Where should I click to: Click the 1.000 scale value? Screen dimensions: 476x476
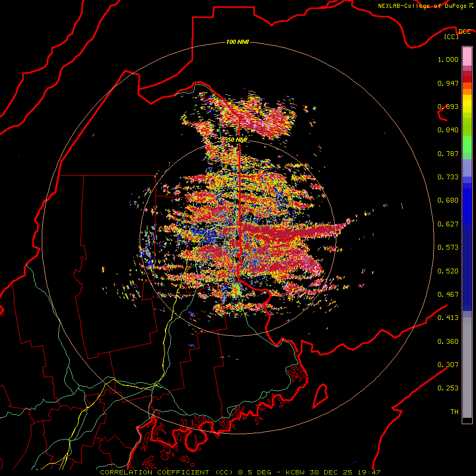pos(448,59)
